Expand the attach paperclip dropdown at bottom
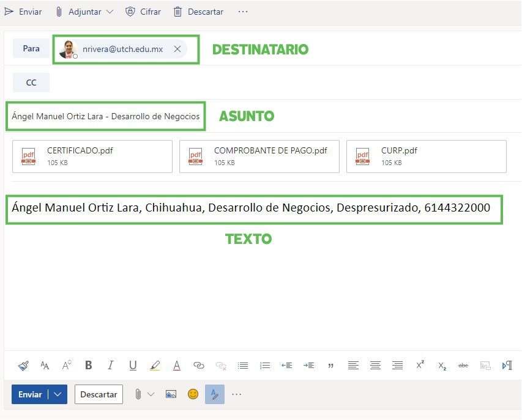The width and height of the screenshot is (522, 420). 151,394
